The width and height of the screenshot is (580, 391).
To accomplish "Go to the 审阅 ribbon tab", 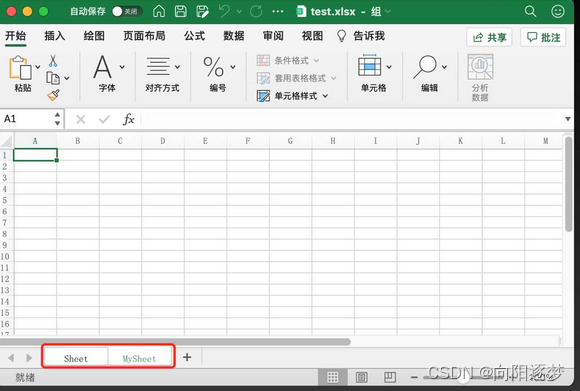I will (x=273, y=36).
